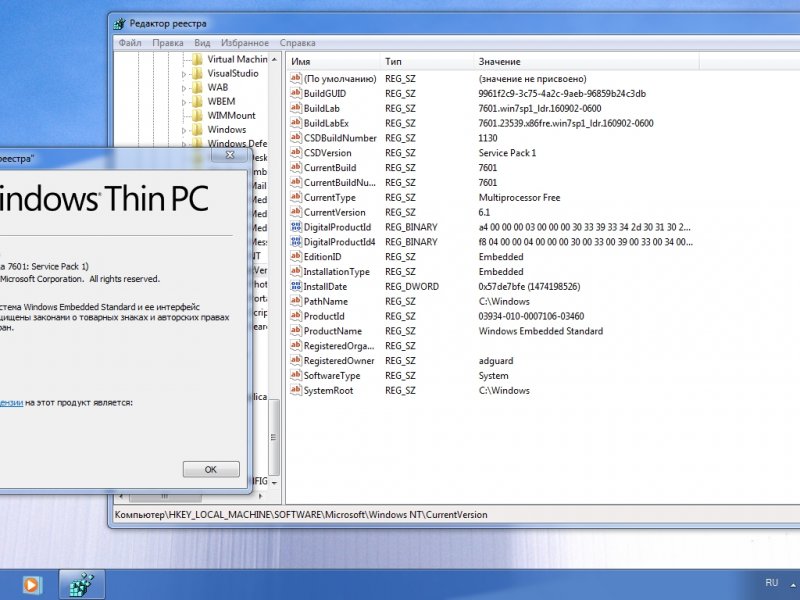Click the InstallationType value icon
This screenshot has width=800, height=600.
(296, 271)
